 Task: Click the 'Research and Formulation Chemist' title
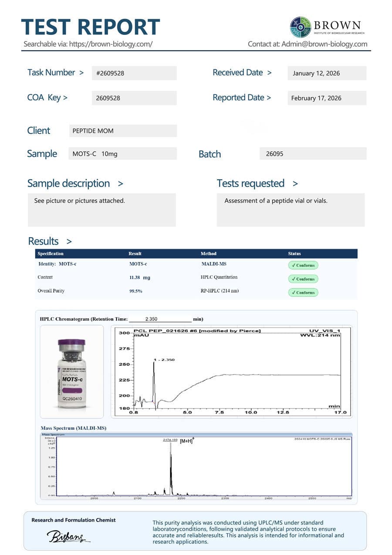74,520
